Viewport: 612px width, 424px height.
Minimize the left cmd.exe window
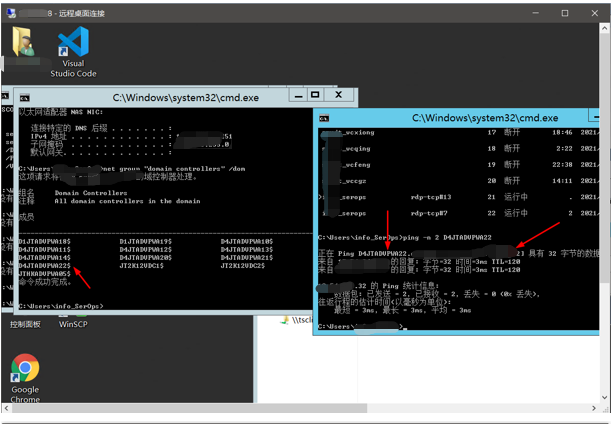(x=296, y=96)
